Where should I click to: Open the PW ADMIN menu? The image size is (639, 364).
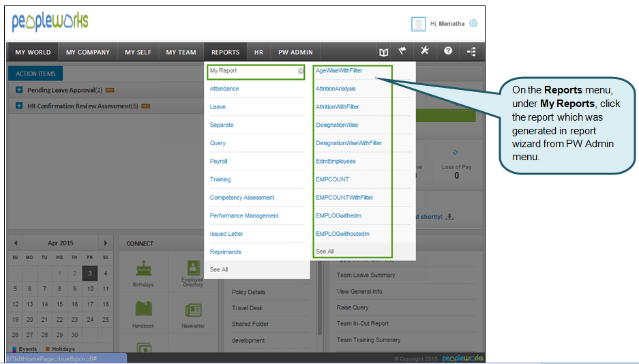pos(295,52)
